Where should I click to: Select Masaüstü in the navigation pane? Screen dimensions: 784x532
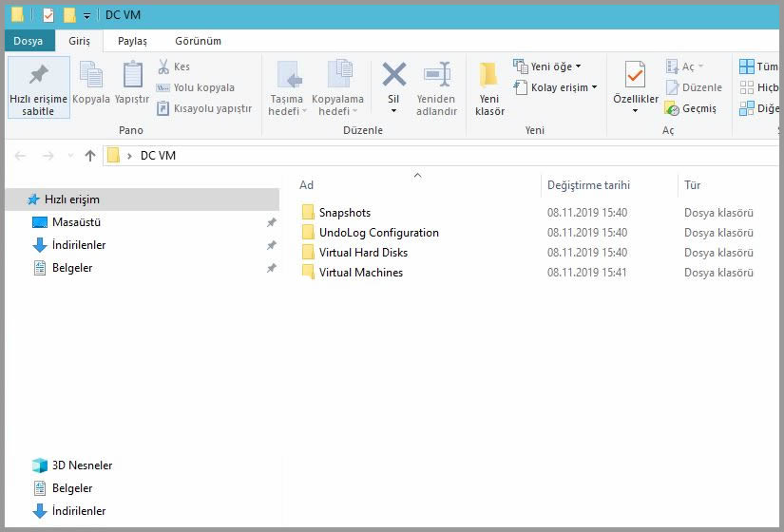pyautogui.click(x=76, y=222)
